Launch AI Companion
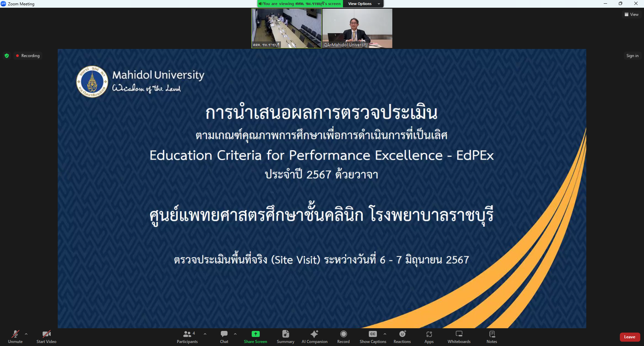This screenshot has width=644, height=346. (x=314, y=337)
